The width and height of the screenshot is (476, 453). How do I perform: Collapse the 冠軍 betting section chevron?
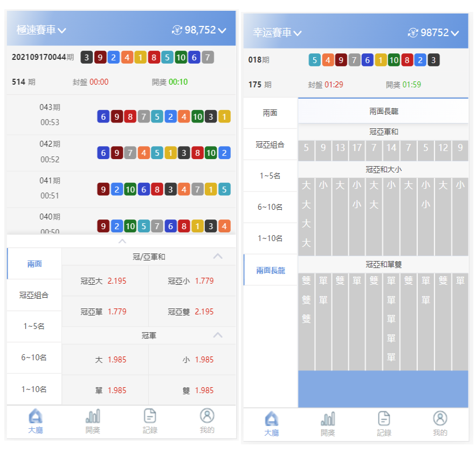217,335
